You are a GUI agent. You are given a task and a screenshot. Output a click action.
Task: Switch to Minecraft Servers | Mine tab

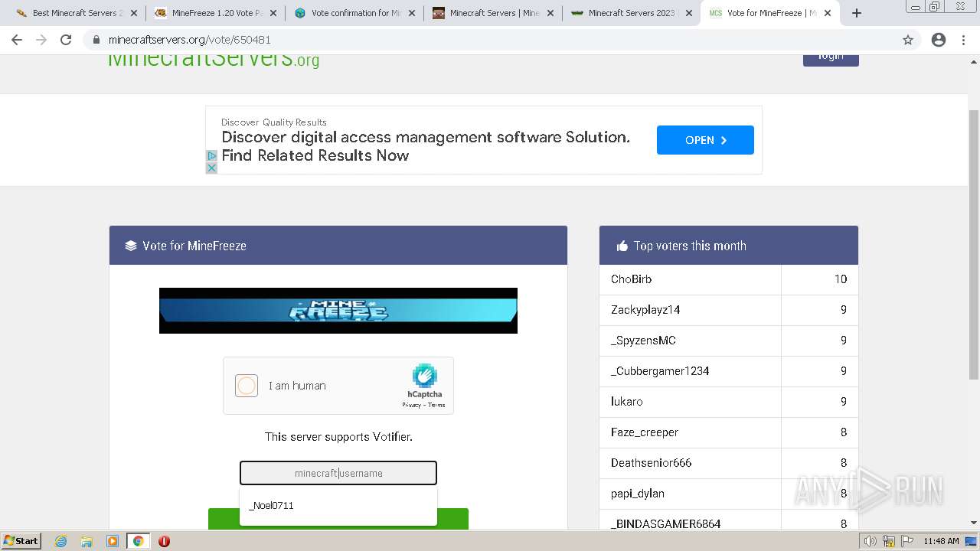coord(494,13)
